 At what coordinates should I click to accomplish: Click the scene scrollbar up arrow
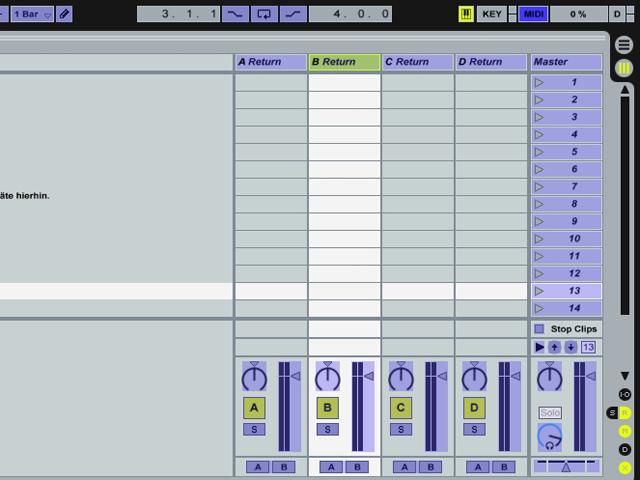click(x=624, y=89)
